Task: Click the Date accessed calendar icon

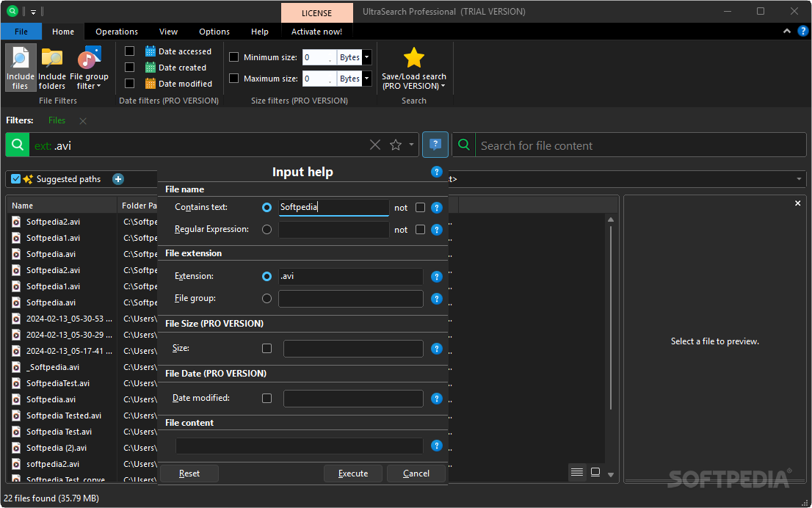Action: point(151,51)
